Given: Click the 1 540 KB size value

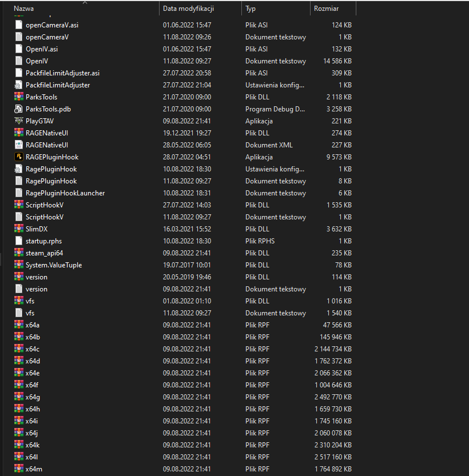Looking at the screenshot, I should click(x=339, y=313).
